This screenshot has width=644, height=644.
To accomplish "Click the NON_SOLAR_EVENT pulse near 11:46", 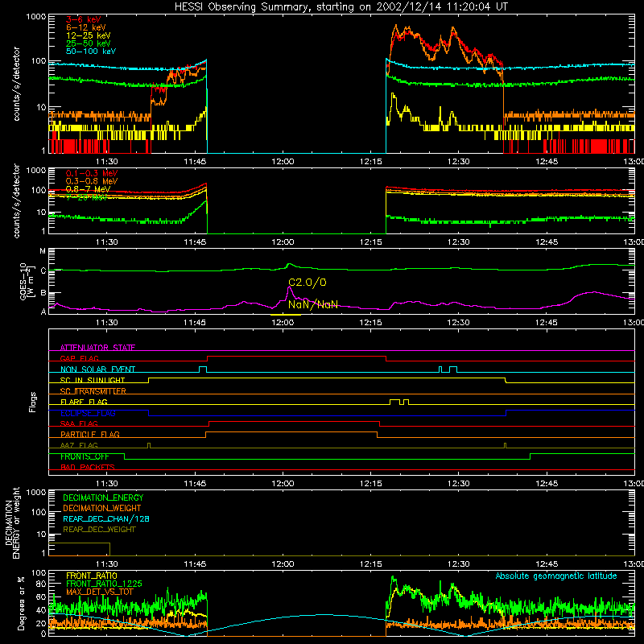I will click(203, 369).
